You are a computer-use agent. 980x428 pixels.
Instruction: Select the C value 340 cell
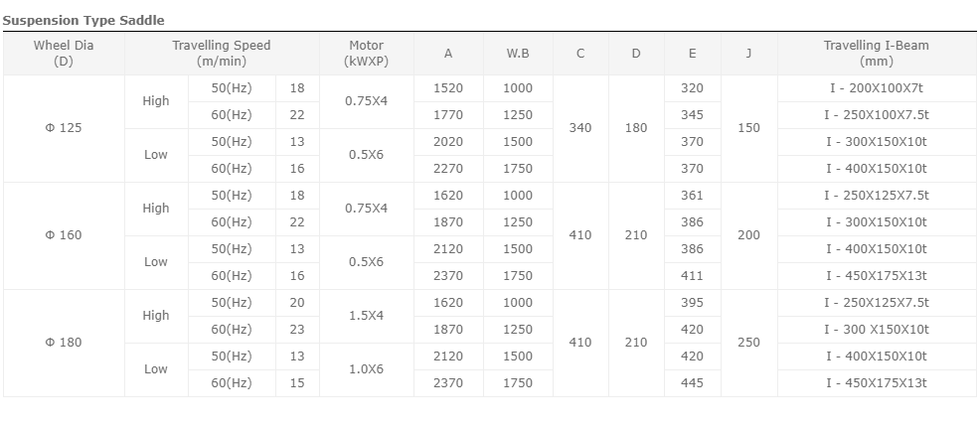[580, 129]
